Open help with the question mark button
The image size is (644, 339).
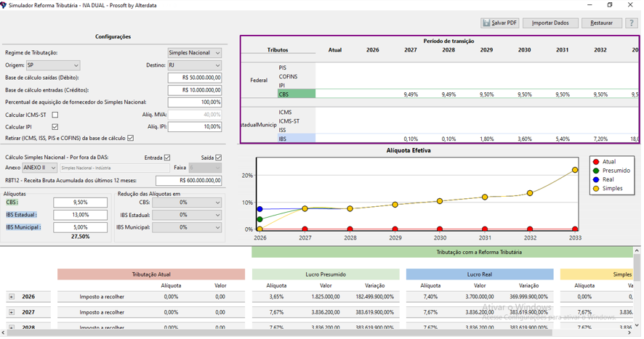(632, 23)
